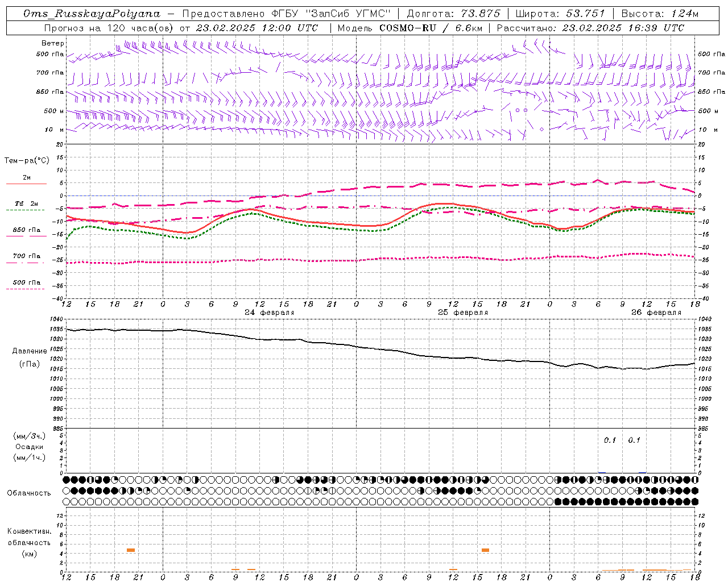Image resolution: width=728 pixels, height=582 pixels.
Task: Click the Осадки precipitation label
Action: click(x=30, y=447)
